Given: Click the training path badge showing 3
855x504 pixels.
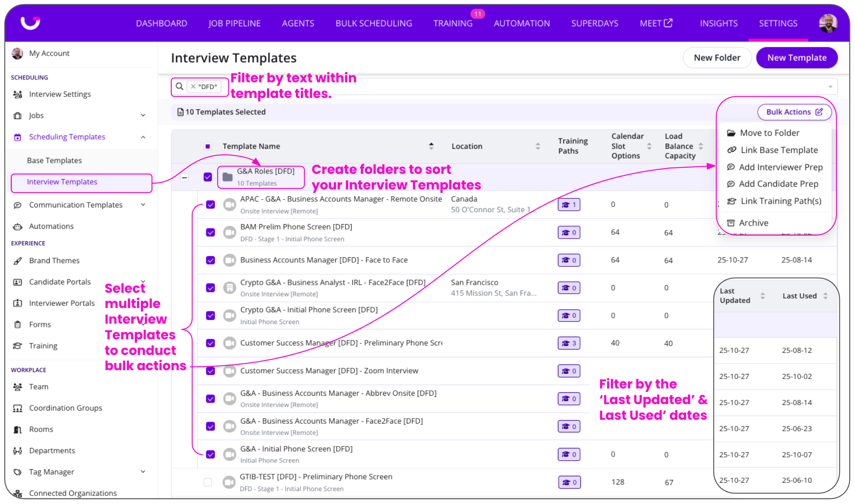Looking at the screenshot, I should click(569, 343).
